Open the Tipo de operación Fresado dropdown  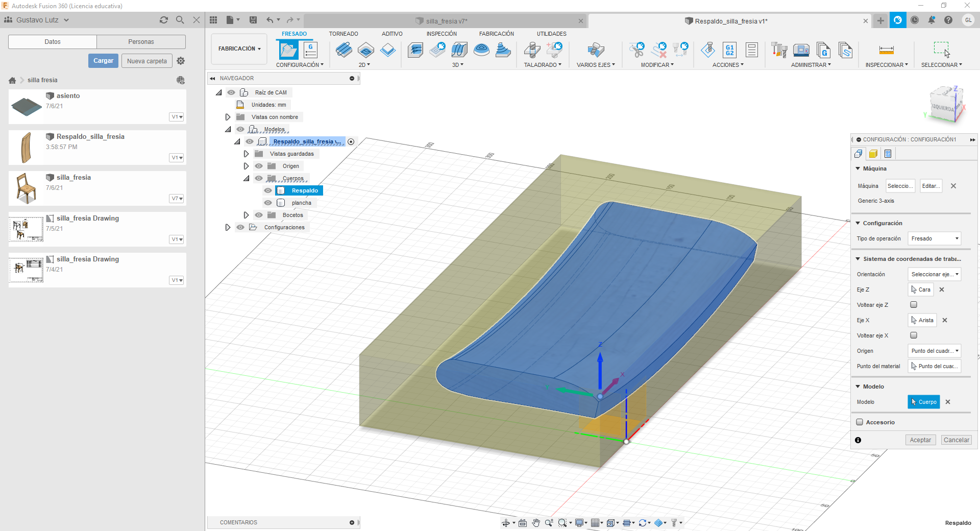[935, 238]
